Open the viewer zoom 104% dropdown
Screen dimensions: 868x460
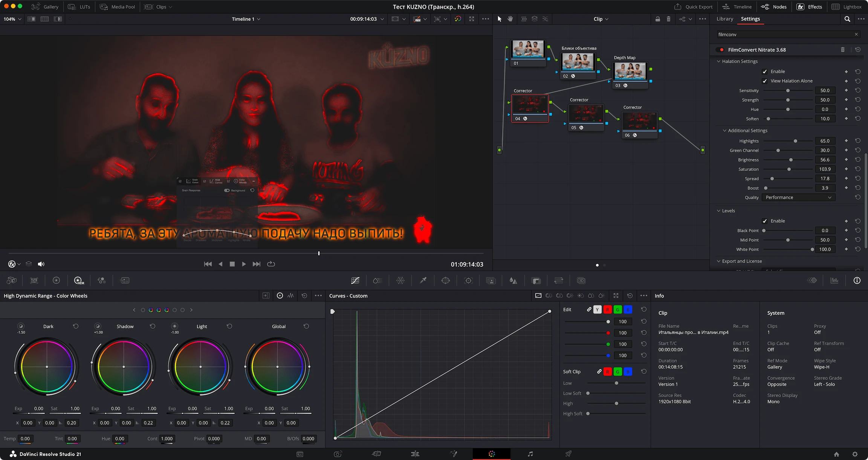pos(12,19)
